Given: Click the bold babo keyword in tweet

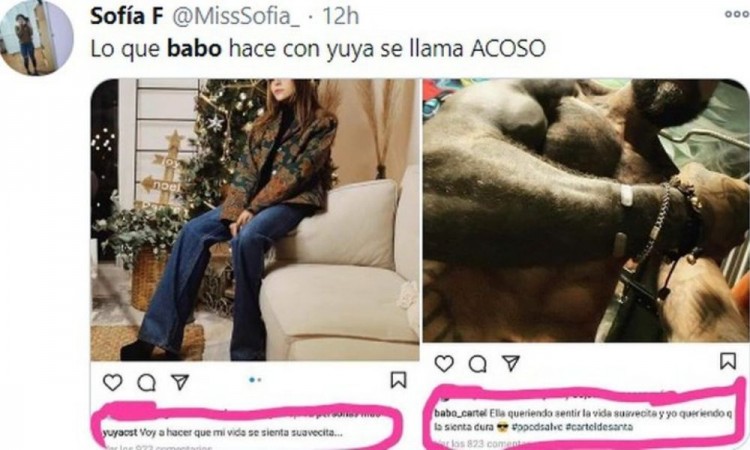Looking at the screenshot, I should coord(194,48).
